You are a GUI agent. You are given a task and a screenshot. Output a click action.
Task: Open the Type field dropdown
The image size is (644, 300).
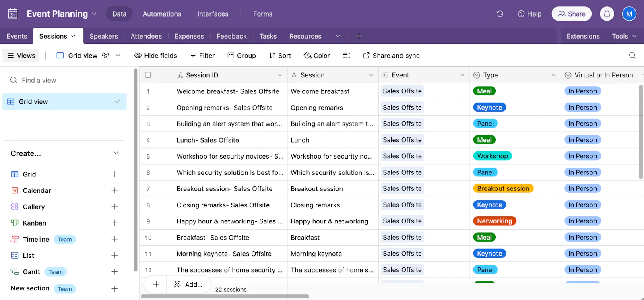553,75
